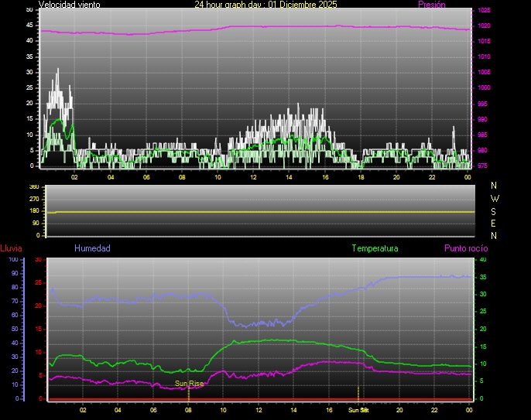
Task: Click the Sun Rise marker label
Action: point(189,384)
